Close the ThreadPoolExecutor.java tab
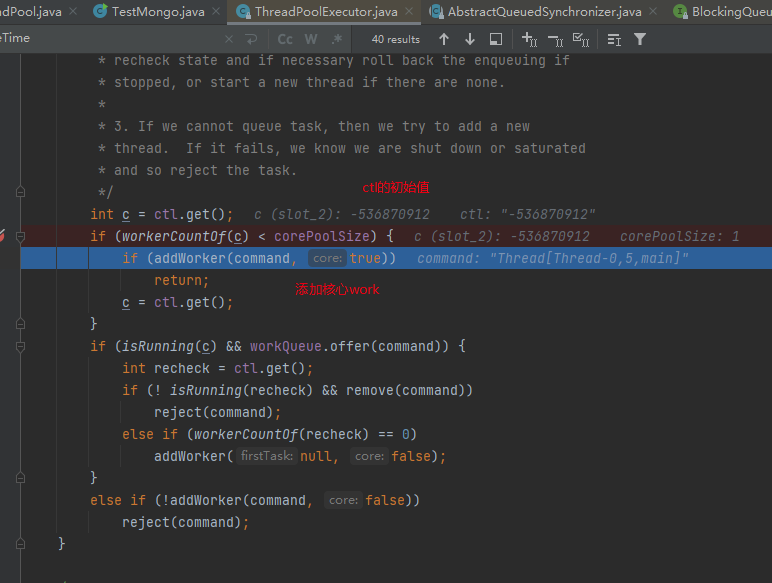Image resolution: width=772 pixels, height=583 pixels. pos(409,11)
